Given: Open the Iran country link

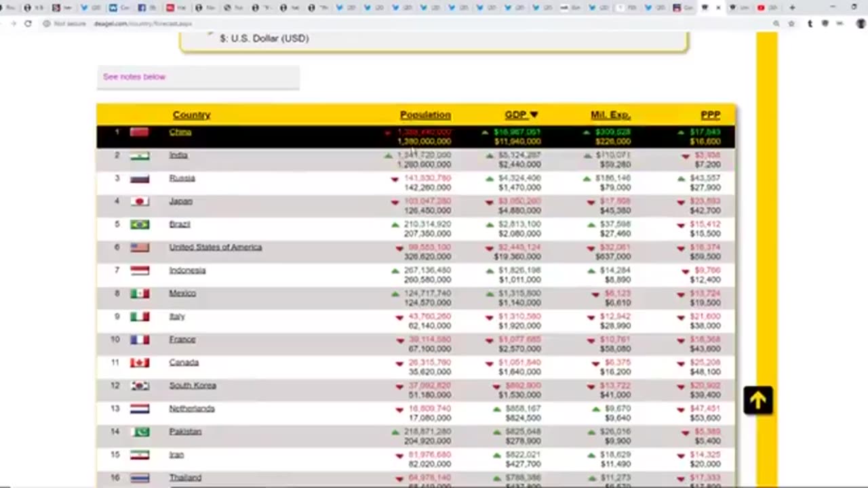Looking at the screenshot, I should pyautogui.click(x=176, y=455).
